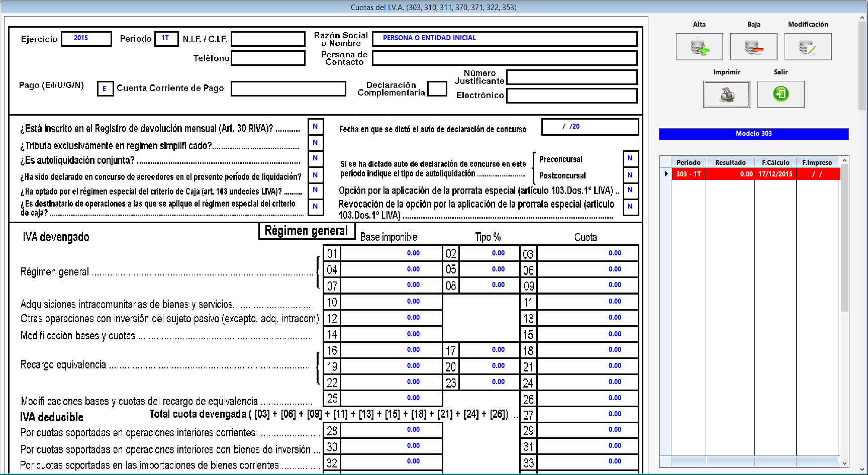Click the Periodo column header

(688, 162)
